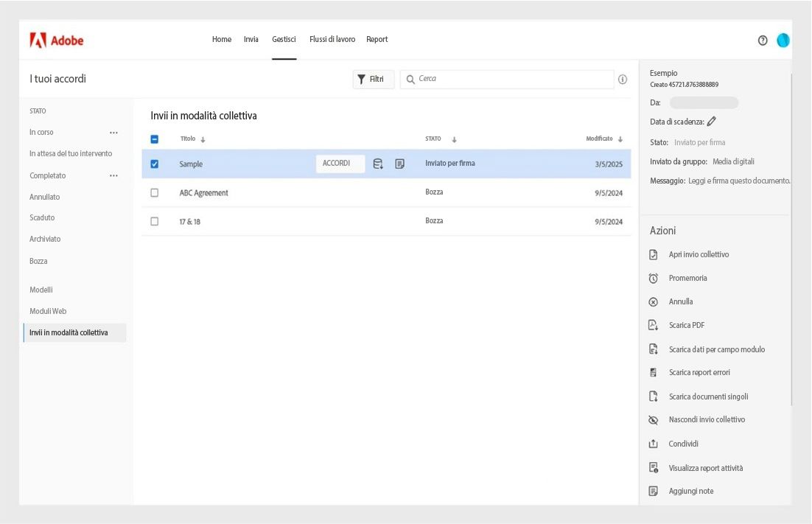Sort by Modificato column arrow
This screenshot has height=524, width=812.
620,138
